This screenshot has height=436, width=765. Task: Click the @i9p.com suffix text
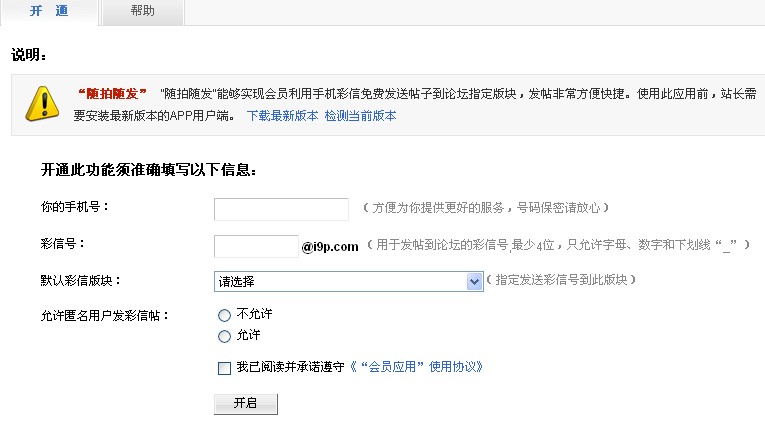click(x=330, y=247)
